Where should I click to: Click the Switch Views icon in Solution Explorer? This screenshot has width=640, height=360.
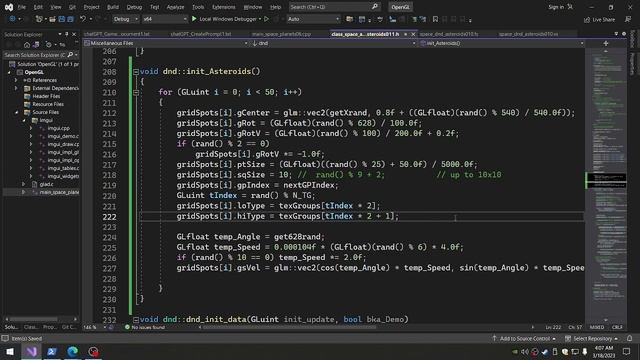coord(36,44)
